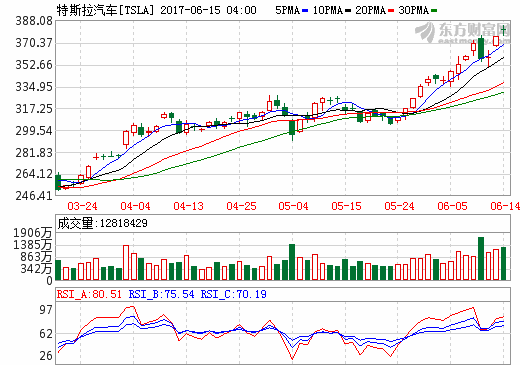
Task: Click the price axis value 246.41
Action: click(34, 195)
